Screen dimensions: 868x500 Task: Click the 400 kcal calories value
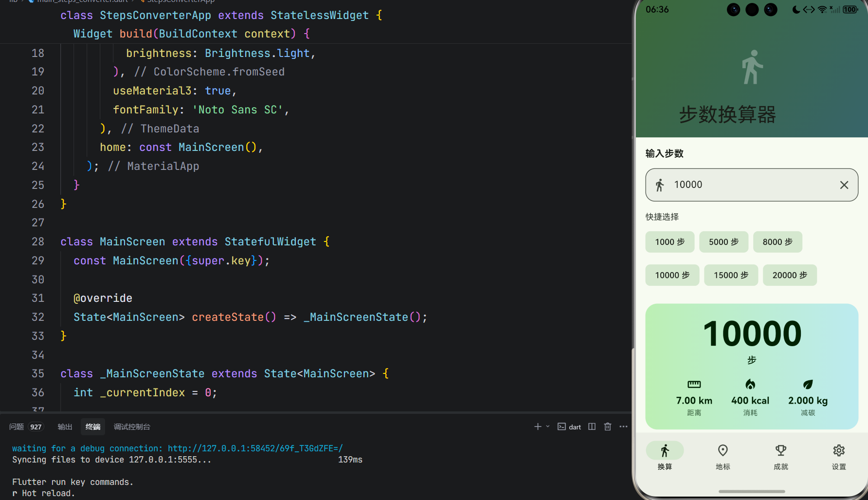750,401
